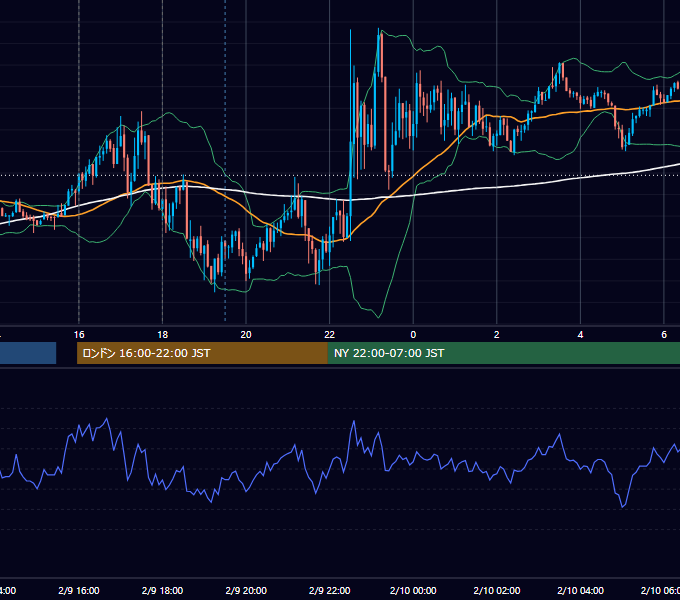680x600 pixels.
Task: Click hour marker 16 on price chart axis
Action: point(79,335)
